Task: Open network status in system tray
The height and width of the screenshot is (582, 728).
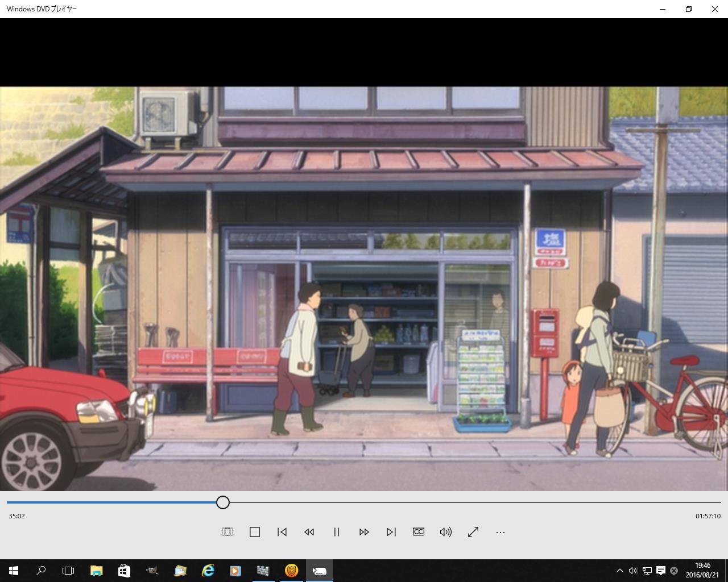Action: [647, 571]
